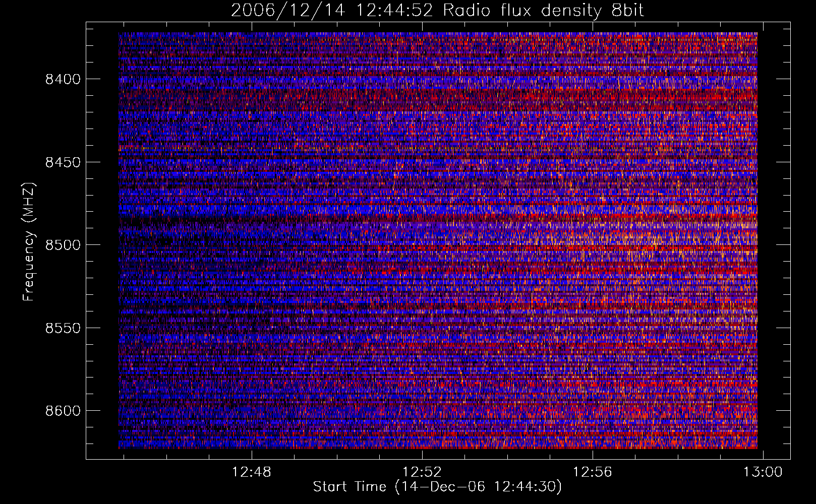Click the 12:52 time axis label
The height and width of the screenshot is (504, 816).
tap(422, 472)
